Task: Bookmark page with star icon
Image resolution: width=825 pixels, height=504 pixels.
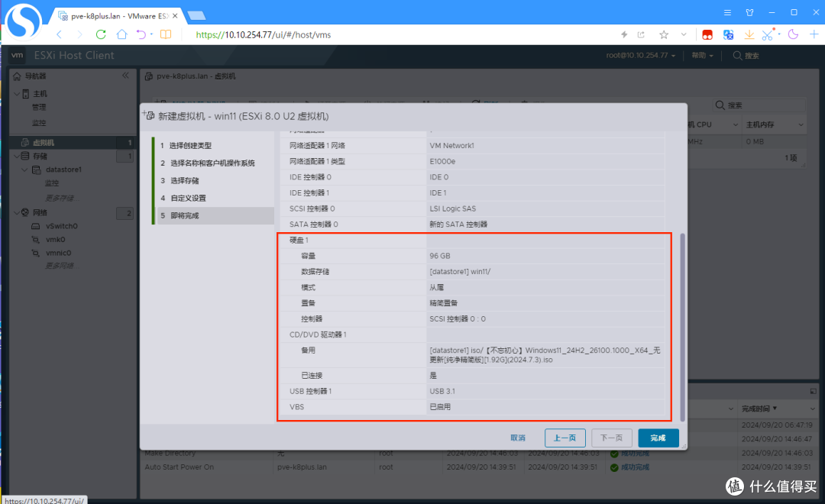Action: pyautogui.click(x=664, y=34)
